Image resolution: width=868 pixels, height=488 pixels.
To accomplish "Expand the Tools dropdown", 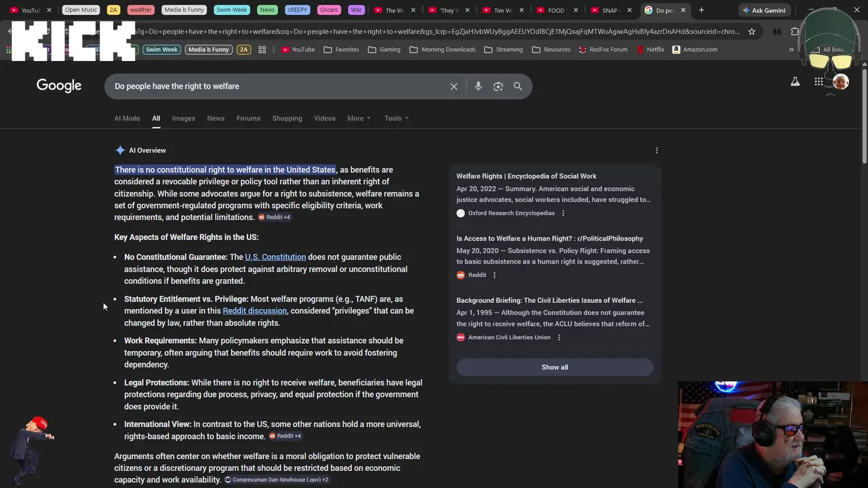I will click(396, 118).
